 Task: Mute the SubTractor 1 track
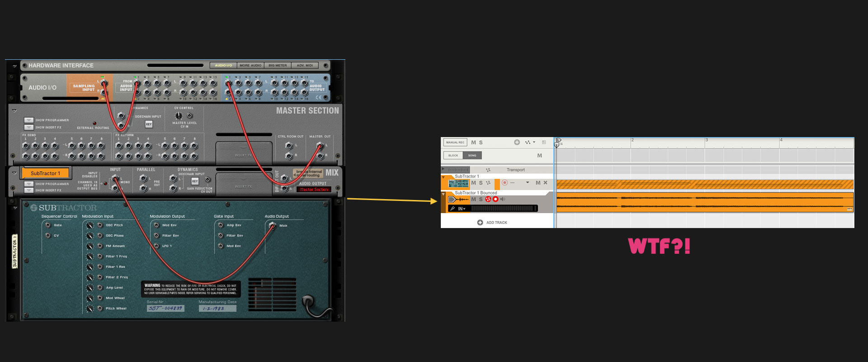(x=474, y=183)
